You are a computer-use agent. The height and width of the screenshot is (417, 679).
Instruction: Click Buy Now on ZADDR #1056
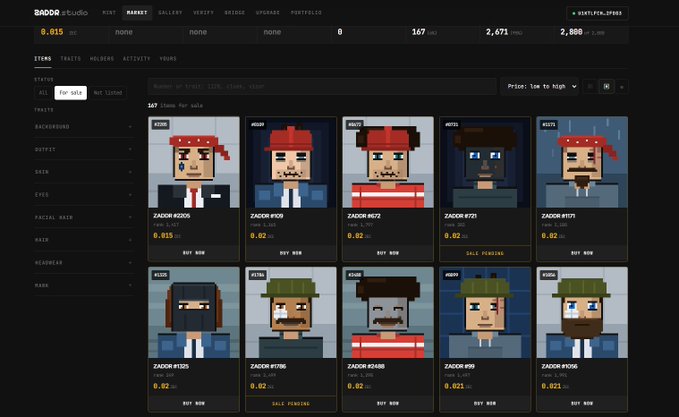pyautogui.click(x=582, y=404)
